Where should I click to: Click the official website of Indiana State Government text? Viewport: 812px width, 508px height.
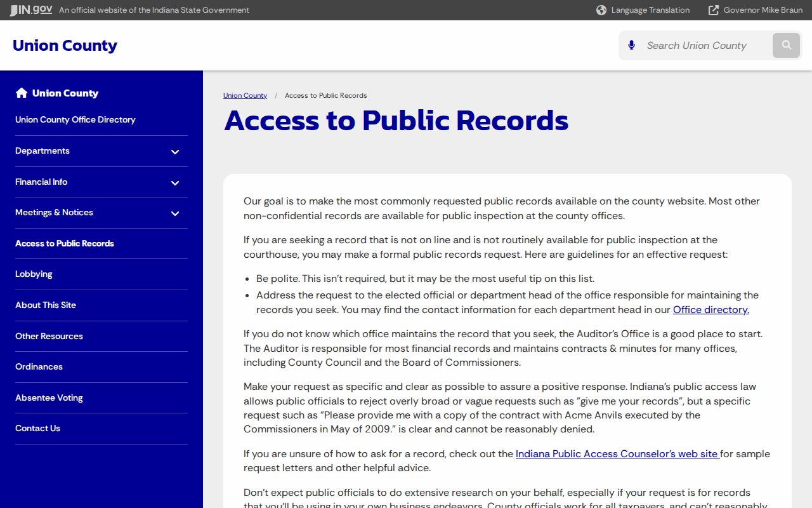click(x=154, y=10)
